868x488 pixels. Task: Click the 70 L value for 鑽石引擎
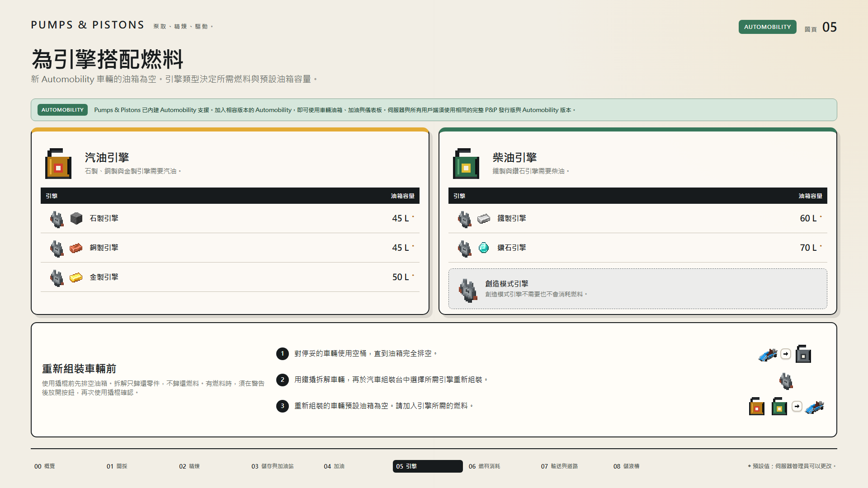tap(808, 248)
